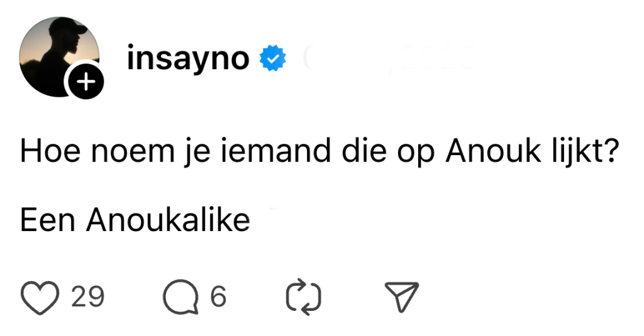Open insayno's silhouette profile picture
This screenshot has height=336, width=644.
tap(55, 51)
